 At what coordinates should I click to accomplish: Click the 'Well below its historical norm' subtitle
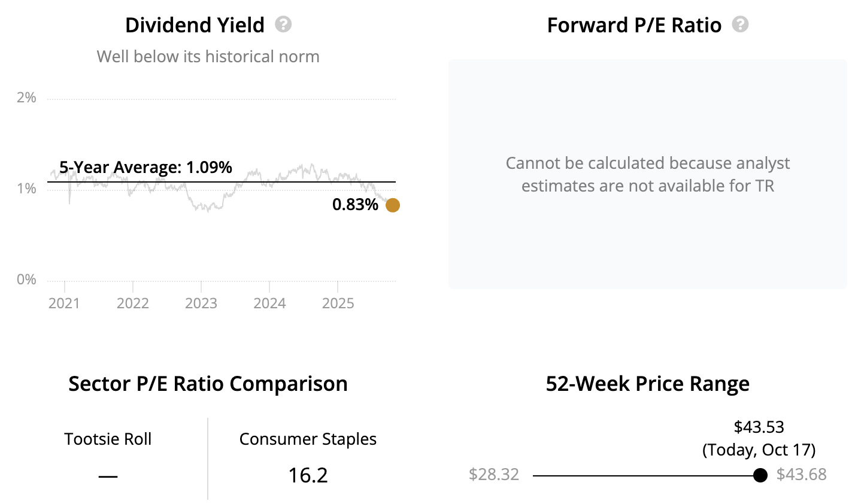(x=208, y=56)
